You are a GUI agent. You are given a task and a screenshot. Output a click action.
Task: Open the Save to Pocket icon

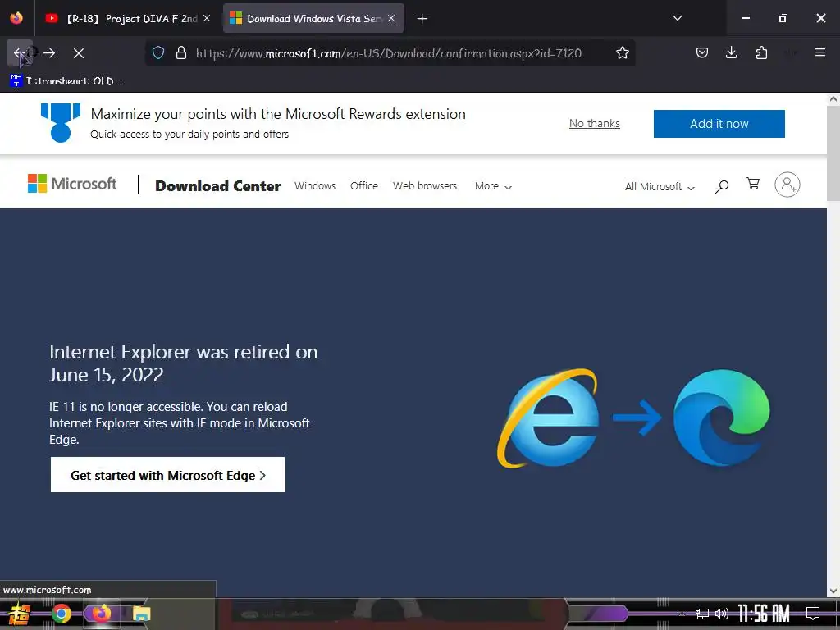[702, 52]
